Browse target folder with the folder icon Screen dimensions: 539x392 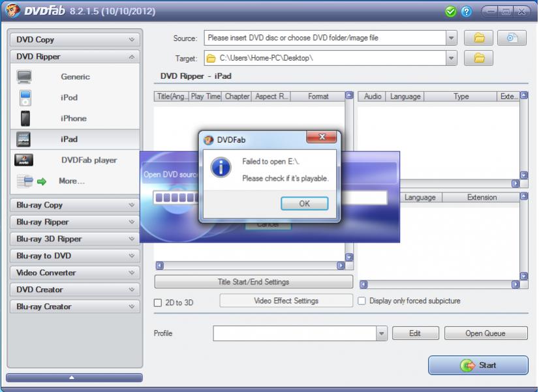(479, 58)
